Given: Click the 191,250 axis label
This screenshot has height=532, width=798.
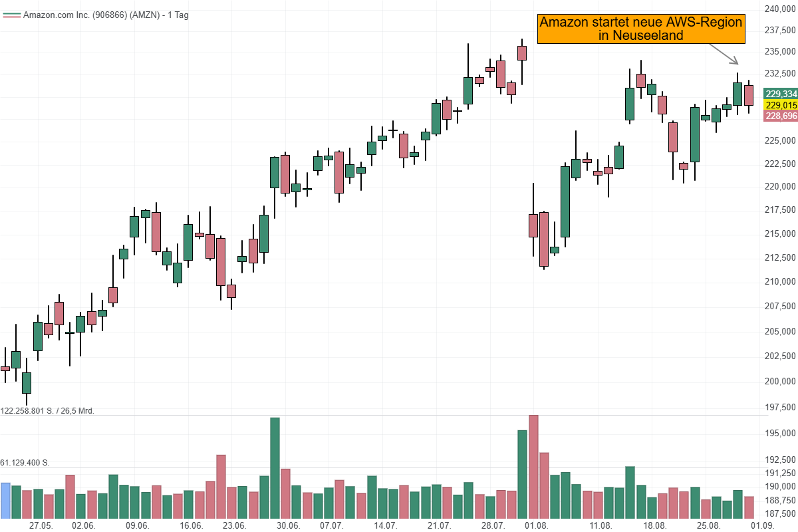Looking at the screenshot, I should (781, 473).
